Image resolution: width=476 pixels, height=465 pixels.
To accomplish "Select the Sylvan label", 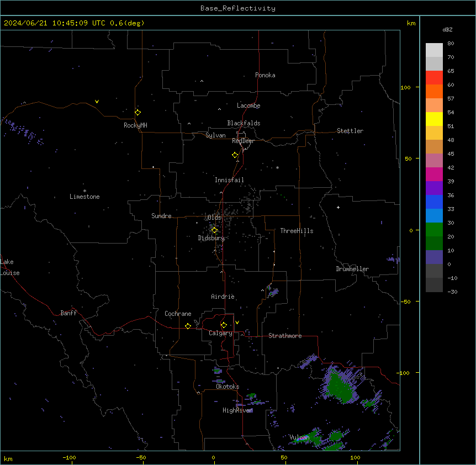I will tap(215, 135).
